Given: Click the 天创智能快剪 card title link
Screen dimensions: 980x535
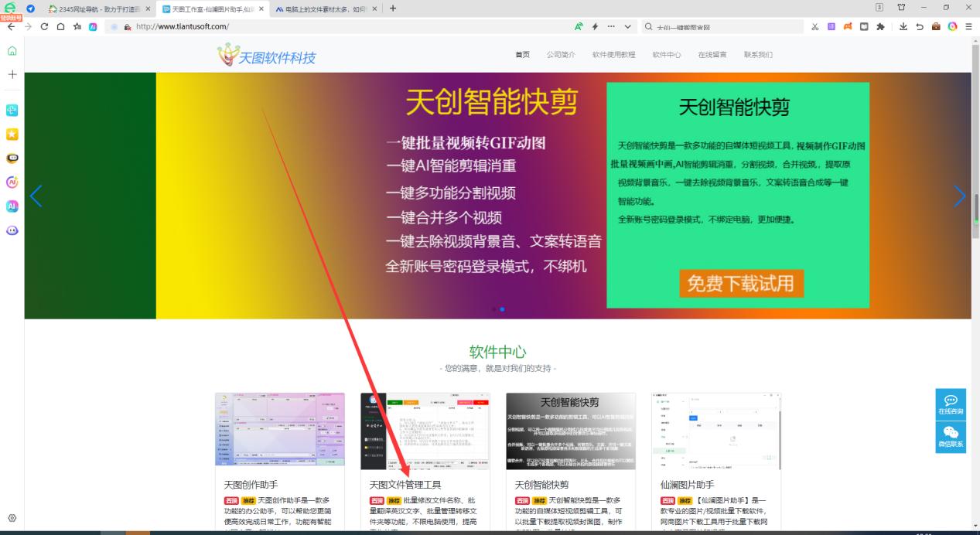Looking at the screenshot, I should click(x=542, y=485).
